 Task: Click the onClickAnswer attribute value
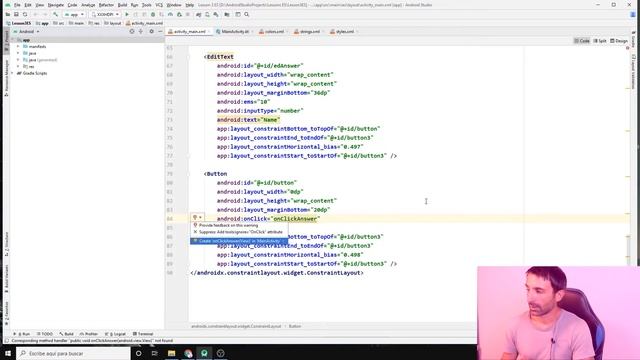[x=295, y=219]
